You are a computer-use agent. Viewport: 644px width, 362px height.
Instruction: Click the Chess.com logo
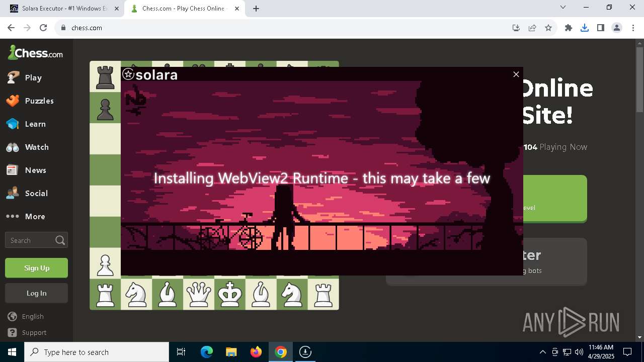[x=35, y=52]
